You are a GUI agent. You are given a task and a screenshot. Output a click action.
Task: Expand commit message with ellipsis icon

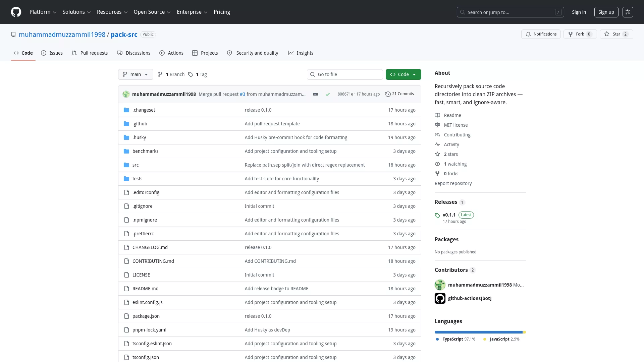coord(316,94)
